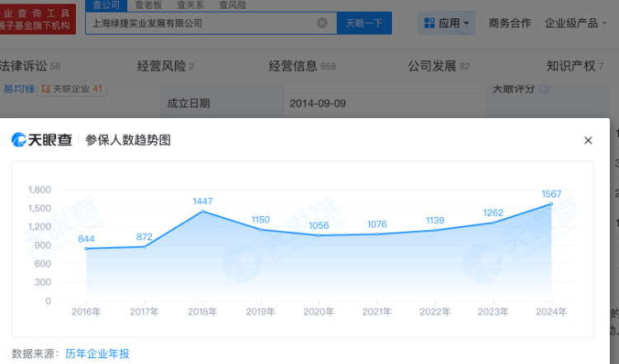Switch to the 查关系 search tab
This screenshot has width=619, height=364.
click(191, 5)
